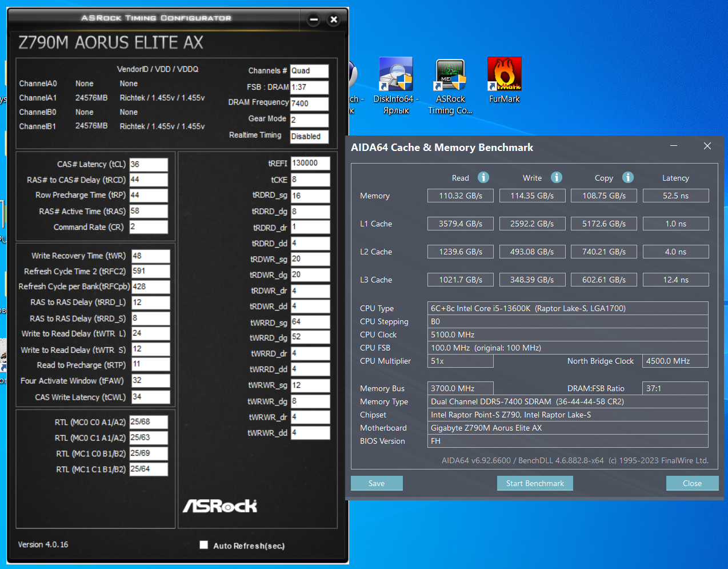The height and width of the screenshot is (569, 728).
Task: Click the Start Benchmark button
Action: (535, 483)
